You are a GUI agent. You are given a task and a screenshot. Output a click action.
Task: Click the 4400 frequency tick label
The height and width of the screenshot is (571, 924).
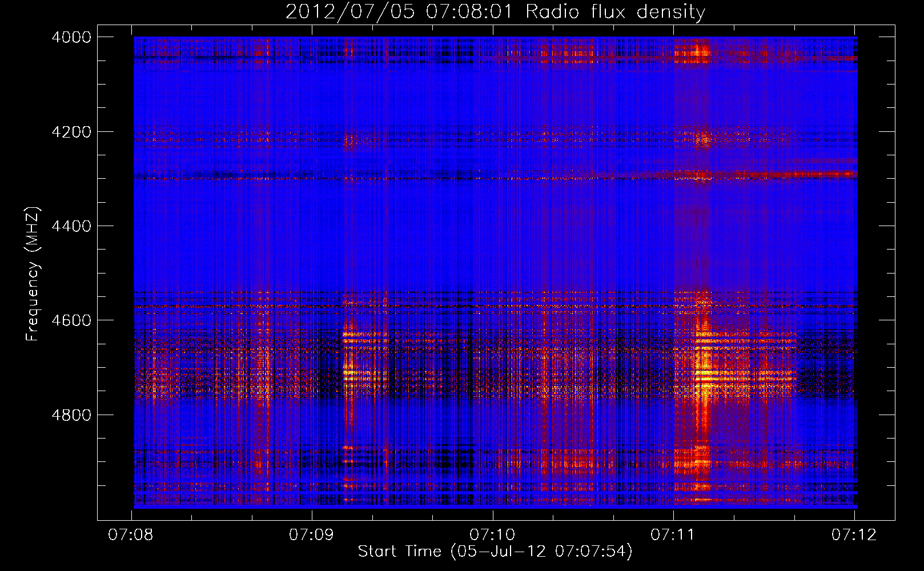coord(71,226)
